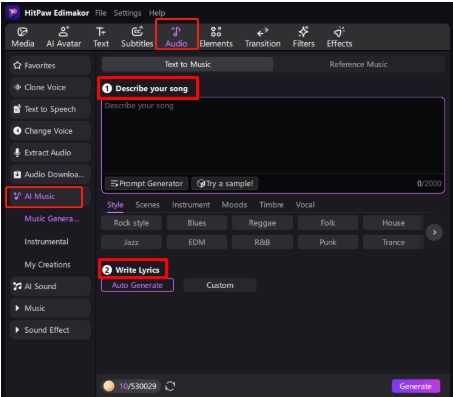Open Audio Download in the sidebar

[x=50, y=174]
